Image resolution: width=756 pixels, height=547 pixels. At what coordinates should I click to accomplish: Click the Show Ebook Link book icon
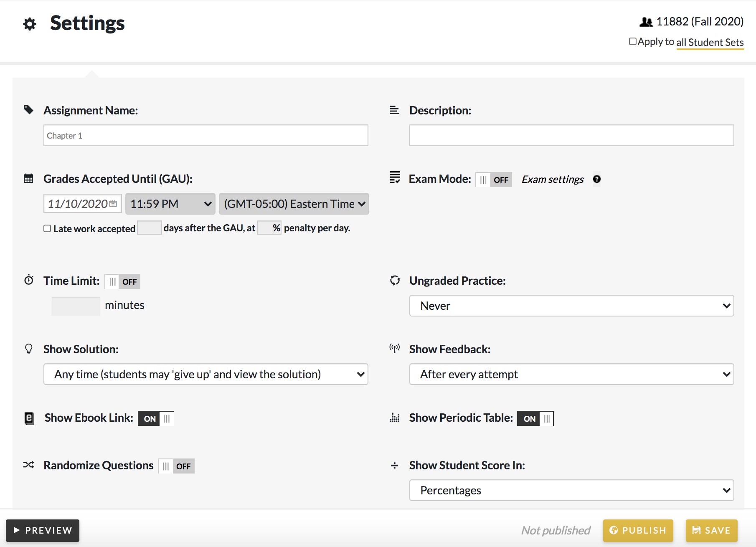pos(29,418)
